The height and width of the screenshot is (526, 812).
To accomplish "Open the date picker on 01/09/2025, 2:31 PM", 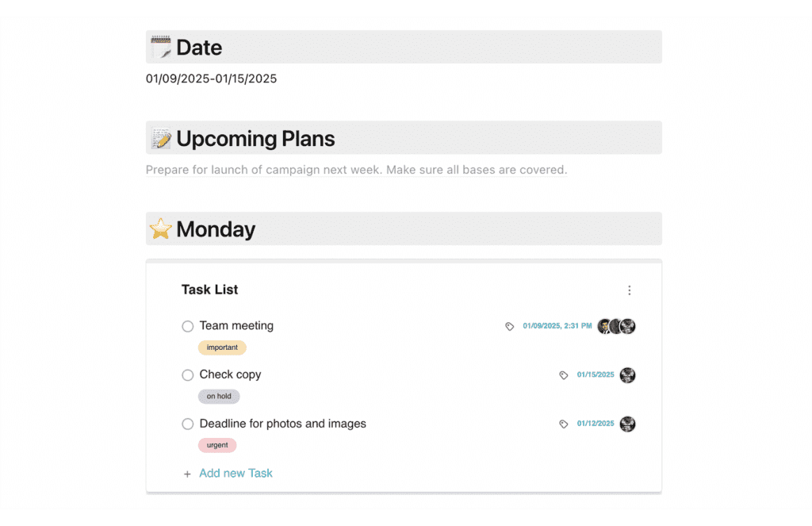I will (x=559, y=325).
